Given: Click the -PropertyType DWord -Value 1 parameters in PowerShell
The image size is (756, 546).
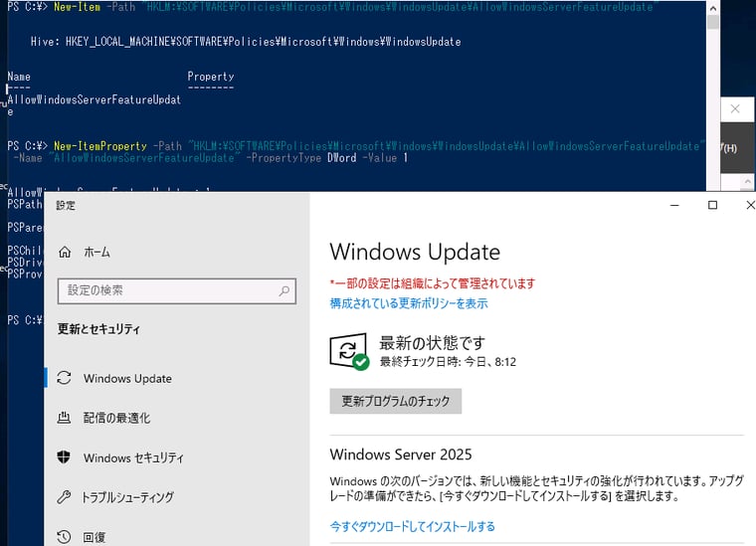Looking at the screenshot, I should (327, 157).
